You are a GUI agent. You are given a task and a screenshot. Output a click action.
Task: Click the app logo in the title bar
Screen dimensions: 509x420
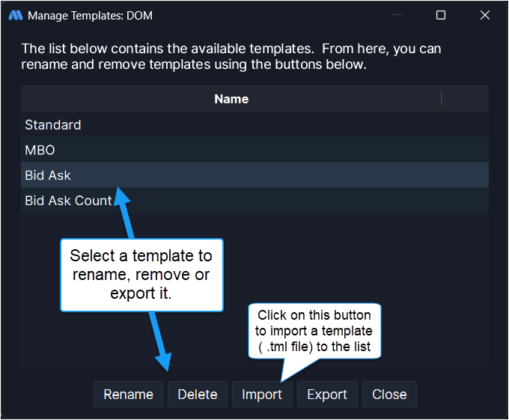coord(15,15)
